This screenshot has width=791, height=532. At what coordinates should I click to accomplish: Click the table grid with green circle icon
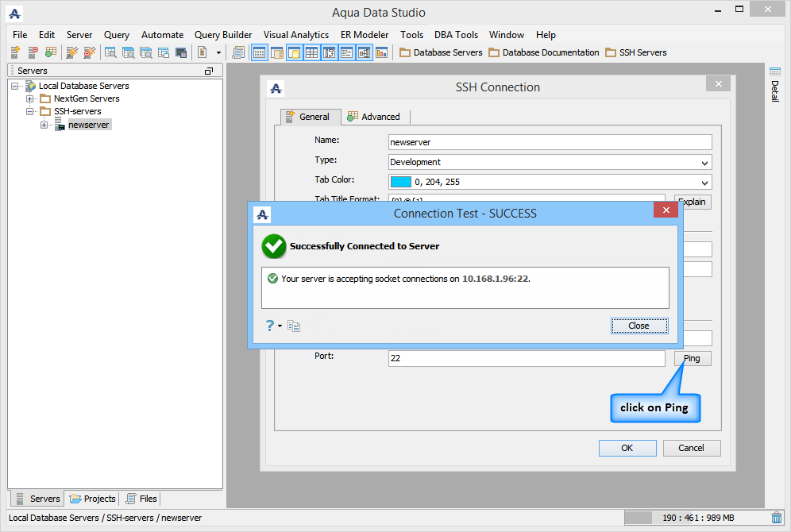51,52
